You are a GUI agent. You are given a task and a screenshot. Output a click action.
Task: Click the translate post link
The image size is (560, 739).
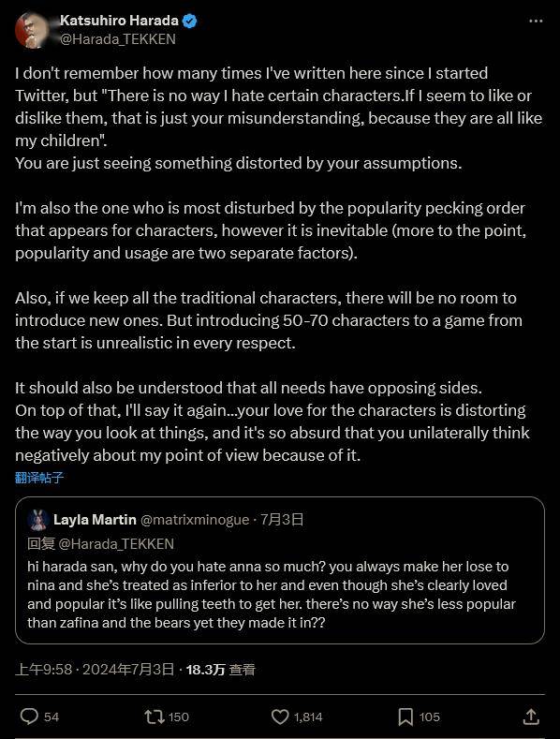coord(39,478)
